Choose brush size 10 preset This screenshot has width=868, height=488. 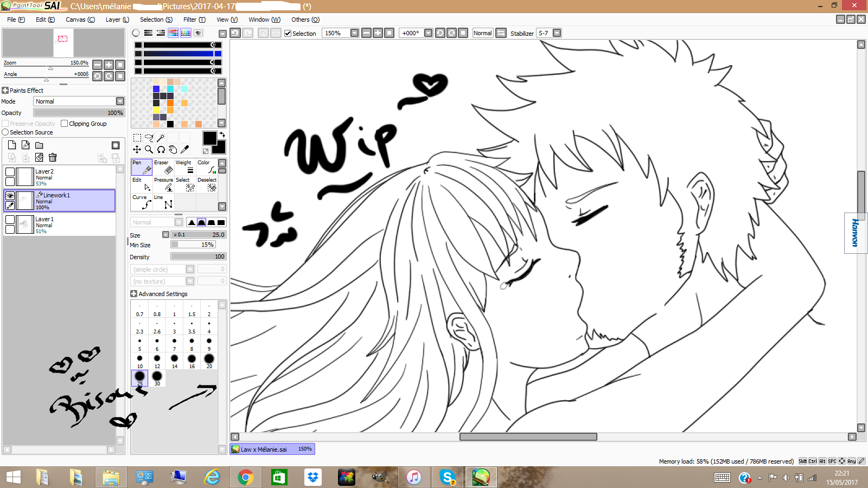click(140, 361)
